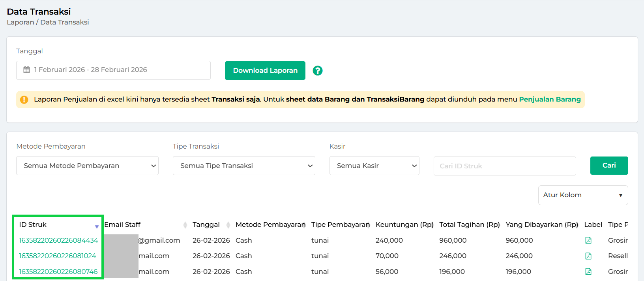Sort by ID Struk column arrow
Viewport: 644px width, 281px height.
[x=97, y=226]
